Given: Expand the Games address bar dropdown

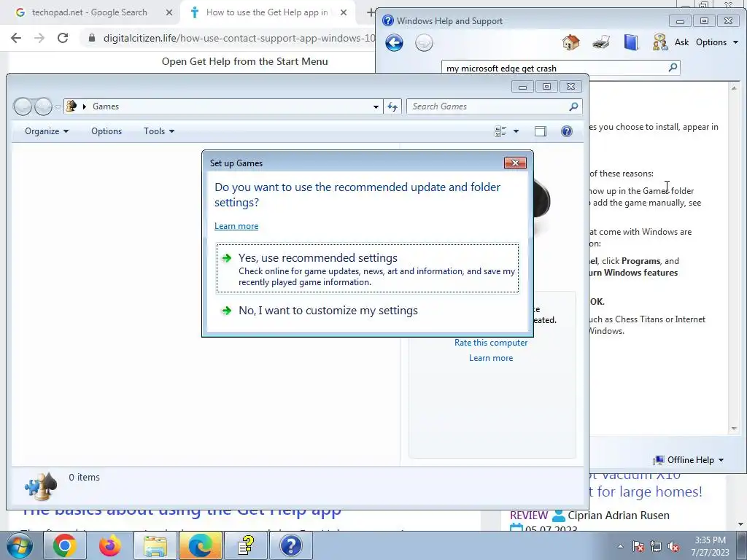Looking at the screenshot, I should (376, 106).
